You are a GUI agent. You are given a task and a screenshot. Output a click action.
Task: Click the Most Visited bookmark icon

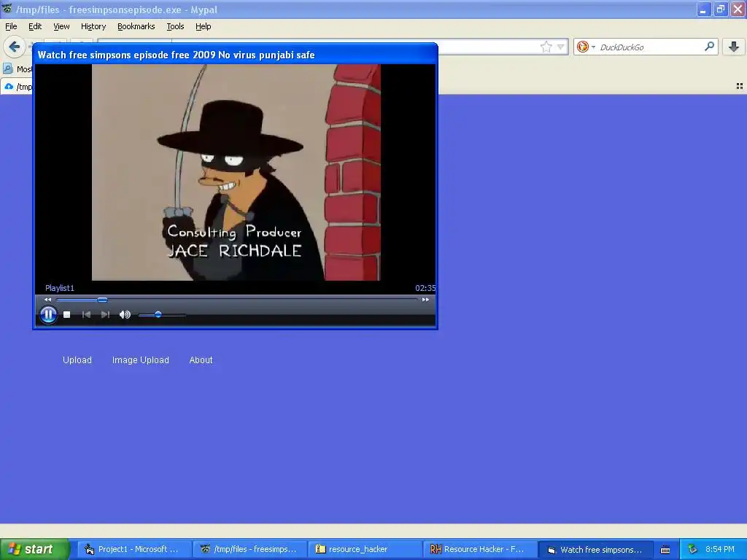(x=8, y=69)
